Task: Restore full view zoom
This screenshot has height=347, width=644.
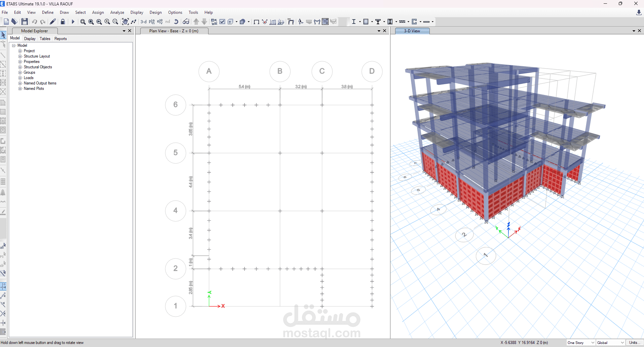Action: pos(91,22)
